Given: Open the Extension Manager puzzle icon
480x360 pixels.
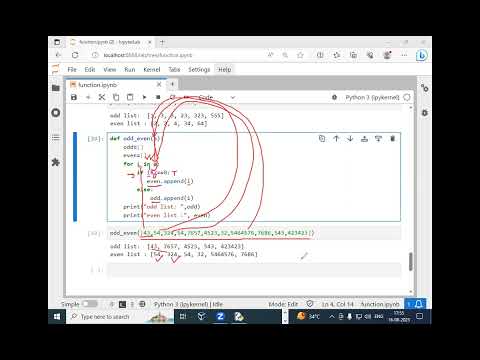Looking at the screenshot, I should 56,162.
